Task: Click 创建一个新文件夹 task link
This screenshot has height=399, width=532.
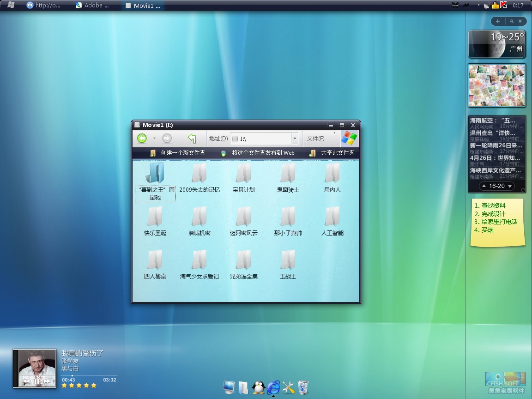Action: [182, 153]
